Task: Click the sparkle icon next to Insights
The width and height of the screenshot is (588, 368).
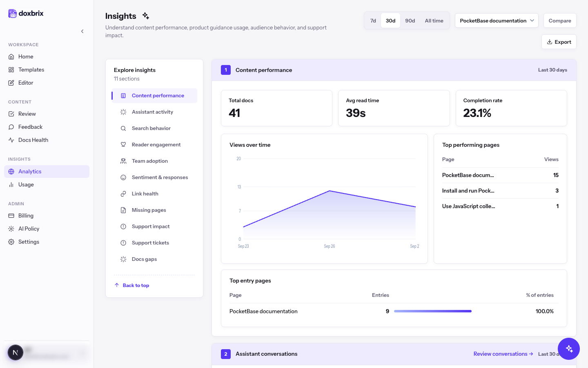Action: click(x=146, y=16)
